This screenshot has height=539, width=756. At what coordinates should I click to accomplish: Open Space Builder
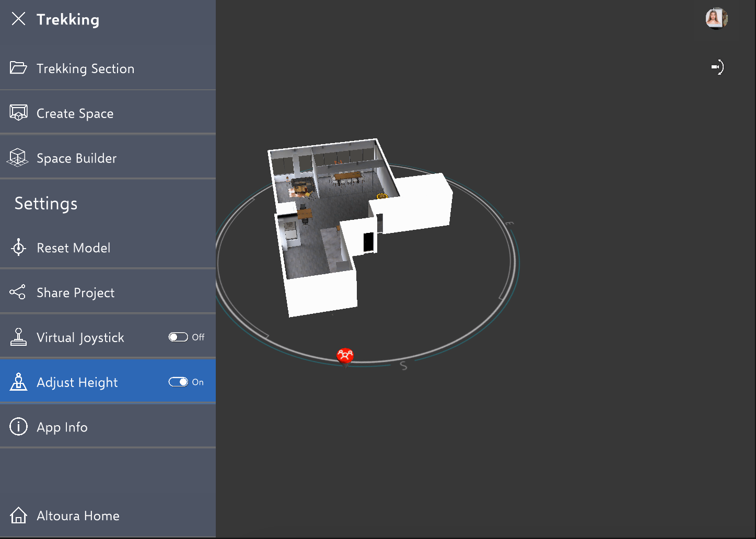[108, 158]
